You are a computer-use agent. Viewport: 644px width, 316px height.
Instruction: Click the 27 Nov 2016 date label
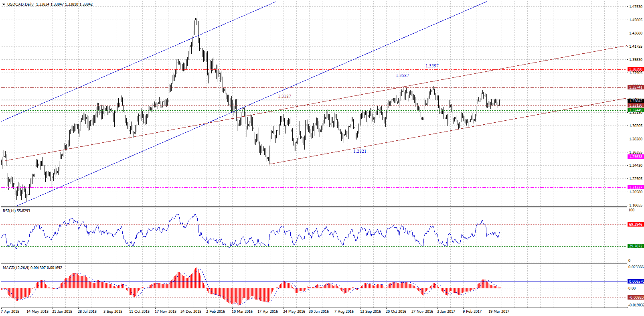tap(422, 311)
